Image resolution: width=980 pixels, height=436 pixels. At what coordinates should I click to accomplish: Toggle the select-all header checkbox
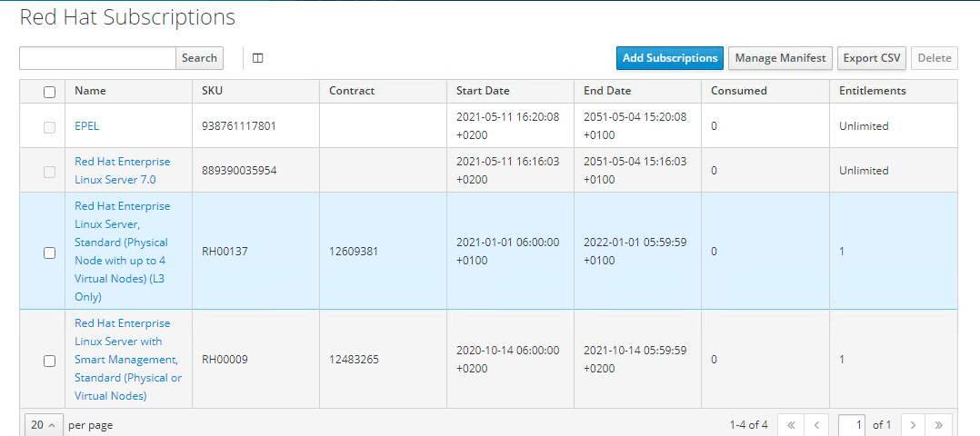click(x=49, y=92)
